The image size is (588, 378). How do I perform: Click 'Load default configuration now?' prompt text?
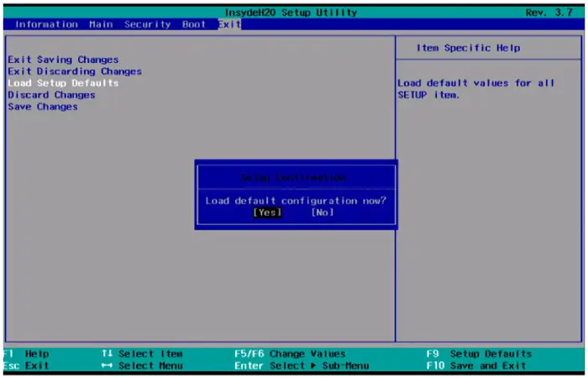[x=296, y=201]
